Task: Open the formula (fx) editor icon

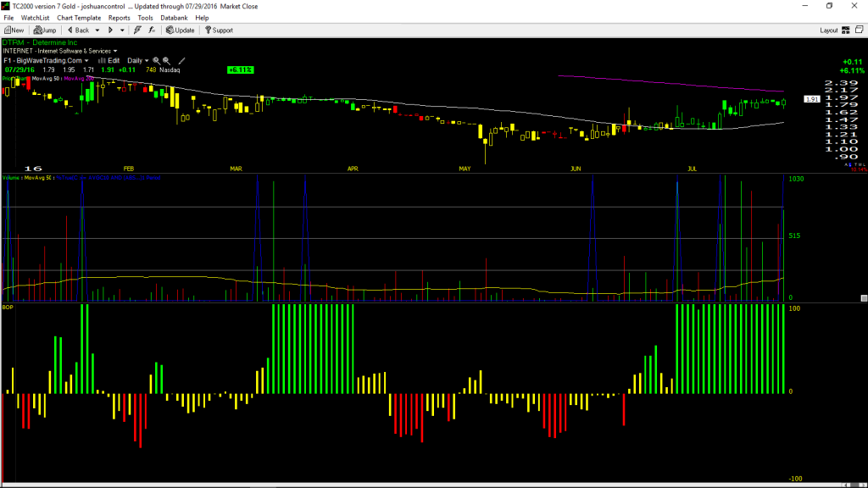Action: pyautogui.click(x=152, y=30)
